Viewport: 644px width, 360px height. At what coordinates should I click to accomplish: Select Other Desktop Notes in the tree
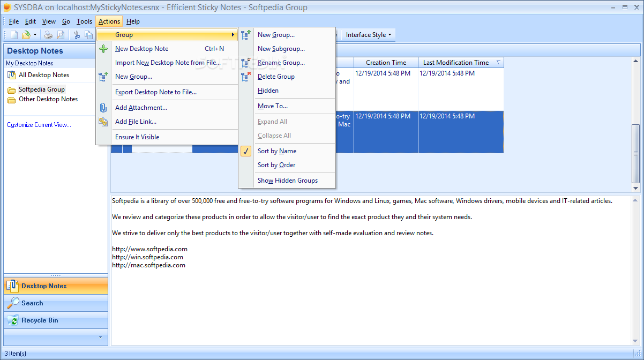point(48,99)
